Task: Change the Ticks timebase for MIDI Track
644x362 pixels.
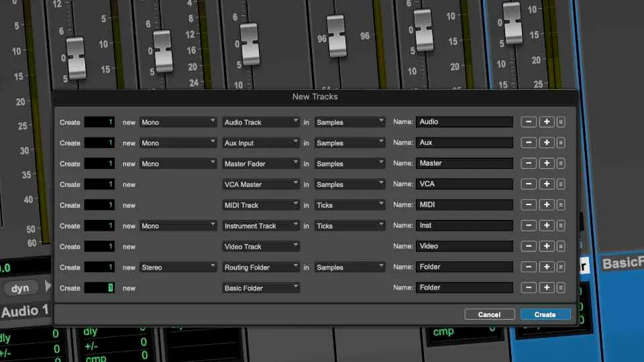Action: click(350, 205)
